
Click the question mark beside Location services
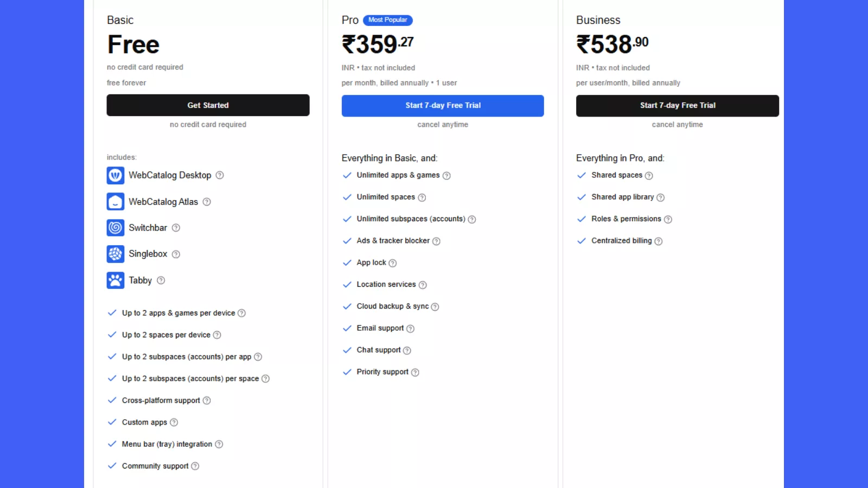pyautogui.click(x=423, y=284)
